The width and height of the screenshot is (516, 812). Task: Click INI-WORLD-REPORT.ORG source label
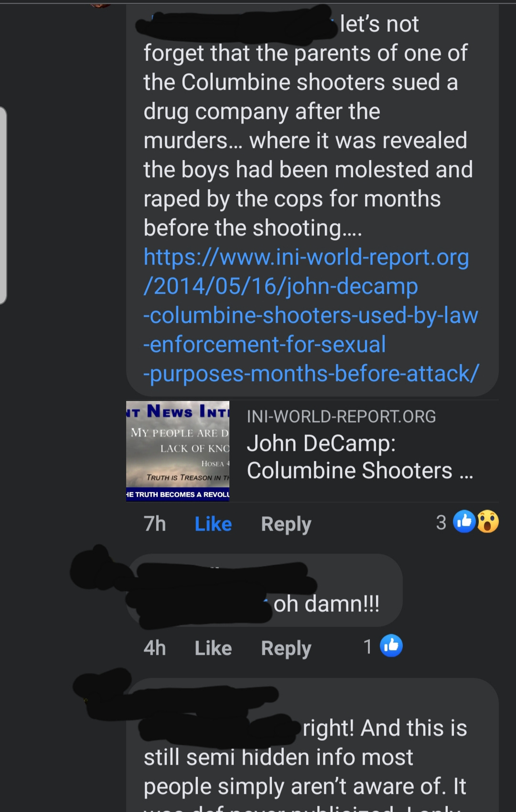click(341, 417)
